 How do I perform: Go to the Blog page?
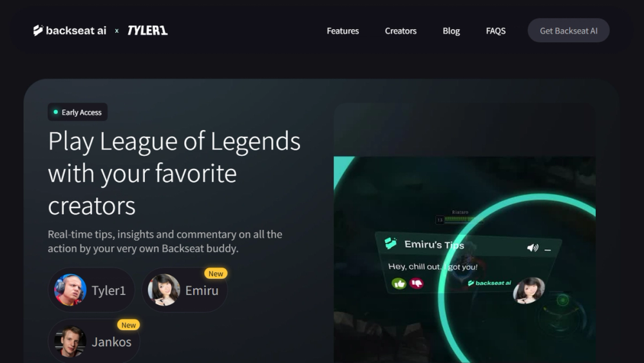[x=451, y=31]
